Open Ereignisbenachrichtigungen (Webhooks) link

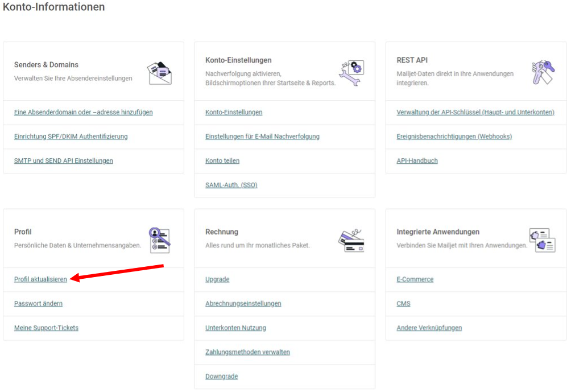tap(454, 136)
